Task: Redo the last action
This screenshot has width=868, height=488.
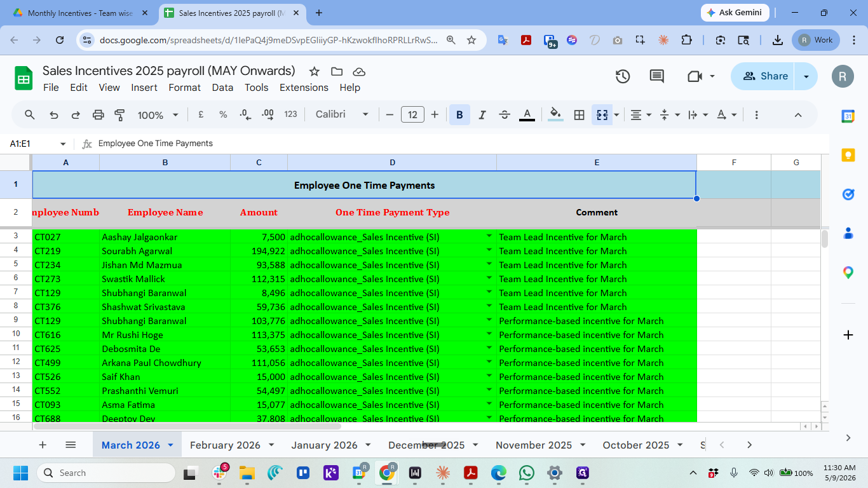Action: 76,115
